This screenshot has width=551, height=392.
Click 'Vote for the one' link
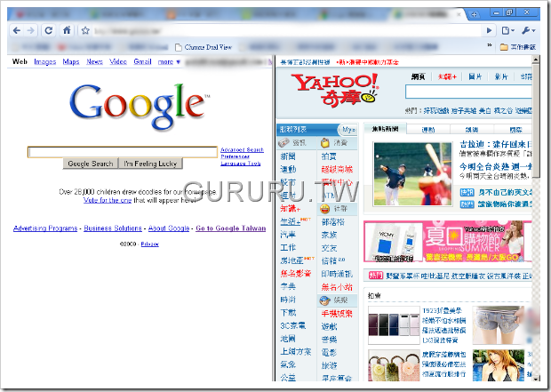point(108,200)
